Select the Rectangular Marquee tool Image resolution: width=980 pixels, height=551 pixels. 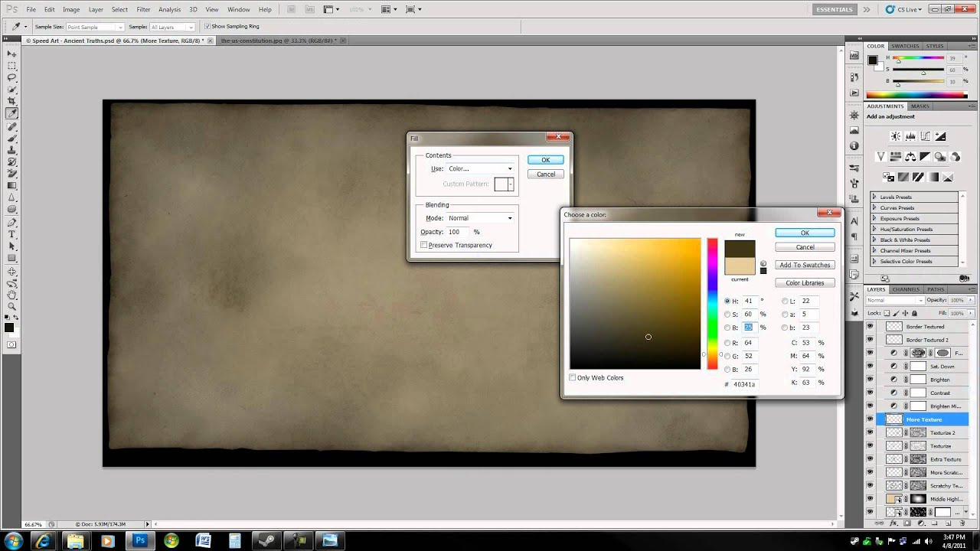(12, 66)
